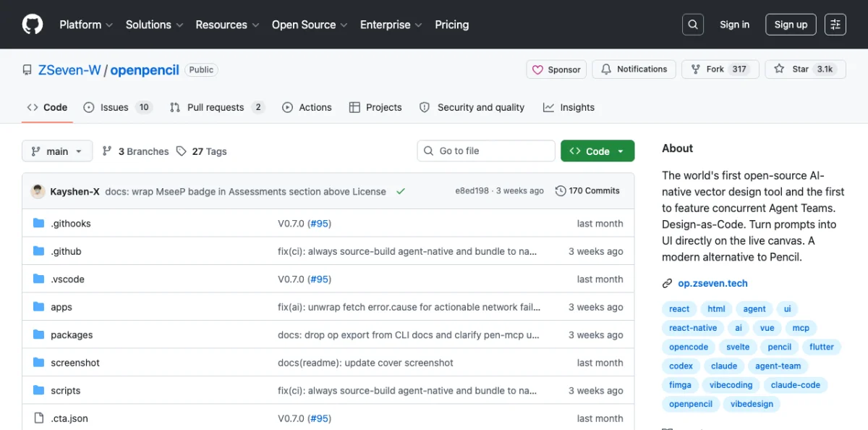Click the screenshot folder icon
This screenshot has width=868, height=430.
click(39, 363)
